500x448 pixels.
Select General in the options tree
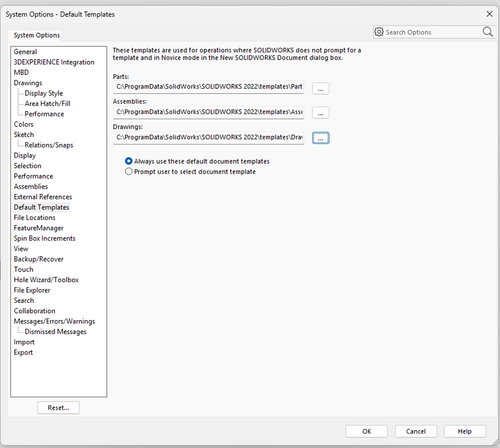(25, 52)
